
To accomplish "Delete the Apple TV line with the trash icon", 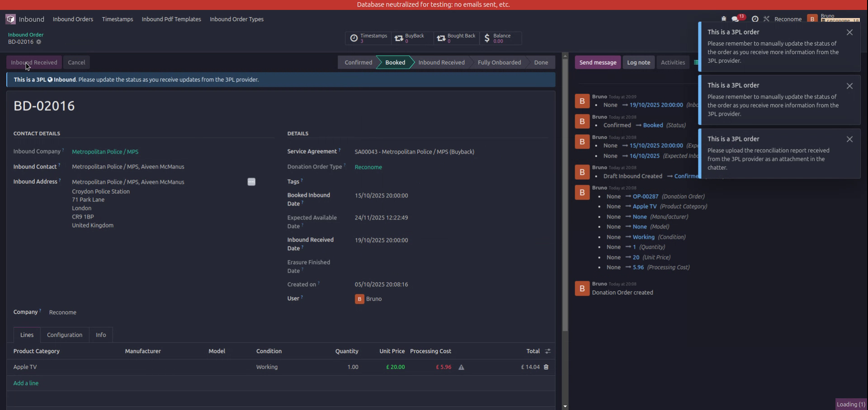I will pyautogui.click(x=546, y=367).
